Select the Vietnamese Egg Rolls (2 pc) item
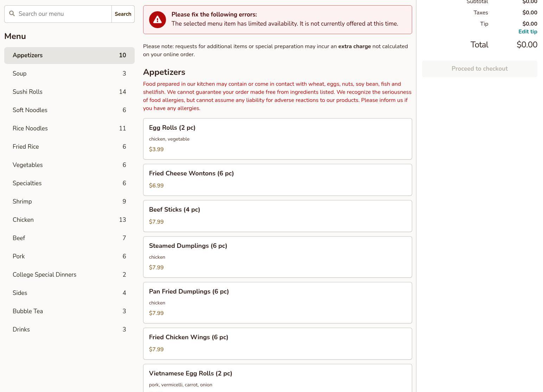Viewport: 543px width, 392px height. [x=277, y=378]
